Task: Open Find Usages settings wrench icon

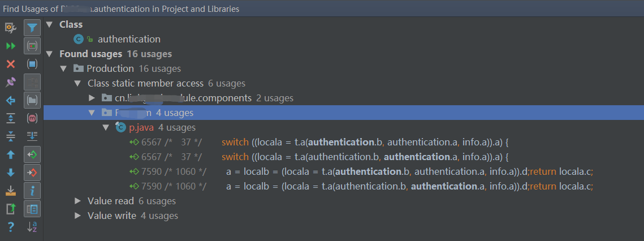Action: pos(10,27)
